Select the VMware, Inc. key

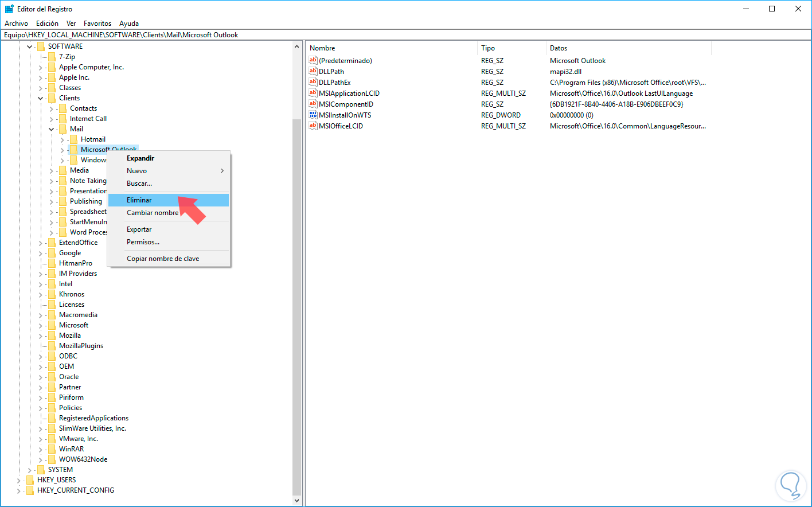click(x=79, y=439)
